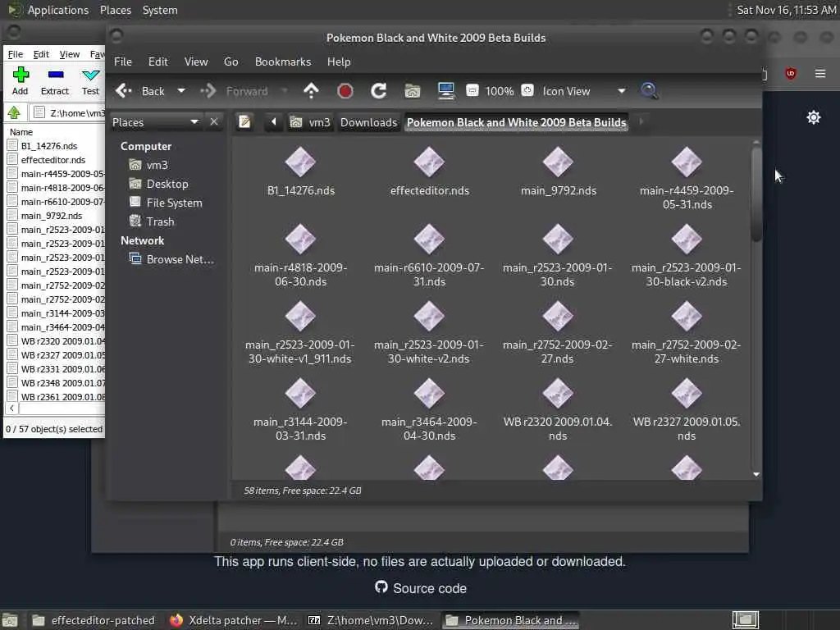Select effecteditor.nds file icon
Screen dimensions: 840x630
(429, 162)
